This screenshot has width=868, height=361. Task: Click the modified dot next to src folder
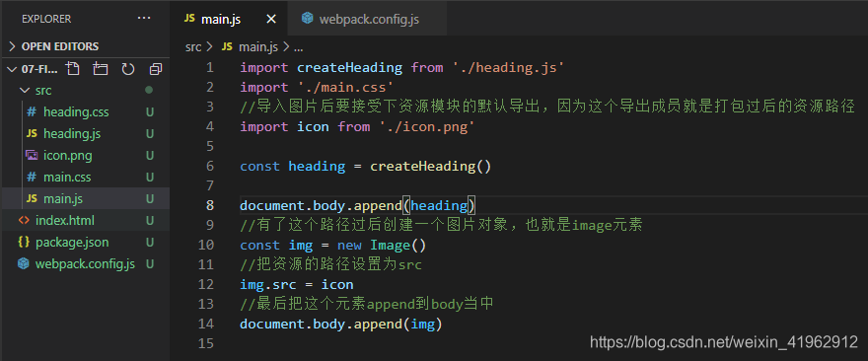click(x=148, y=90)
